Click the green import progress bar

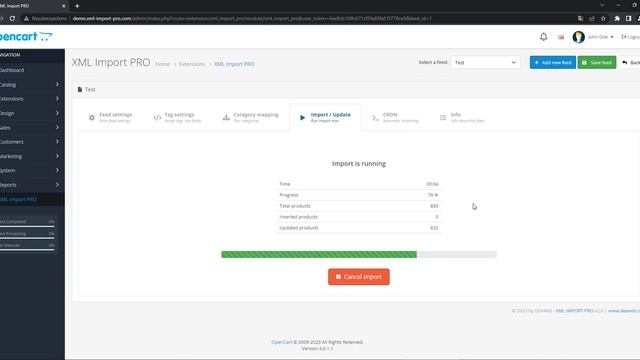point(319,254)
